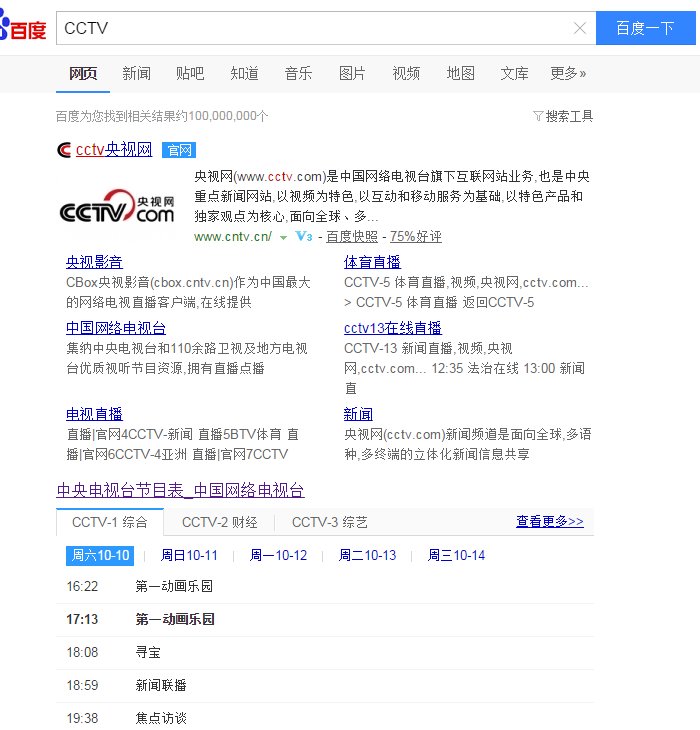The width and height of the screenshot is (700, 730).
Task: Open the 地图 tab
Action: [x=460, y=74]
